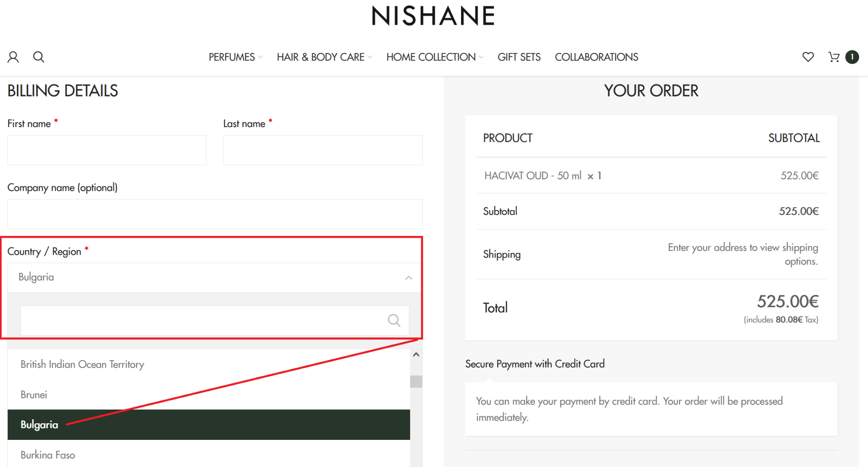Click the cart item count badge

852,57
